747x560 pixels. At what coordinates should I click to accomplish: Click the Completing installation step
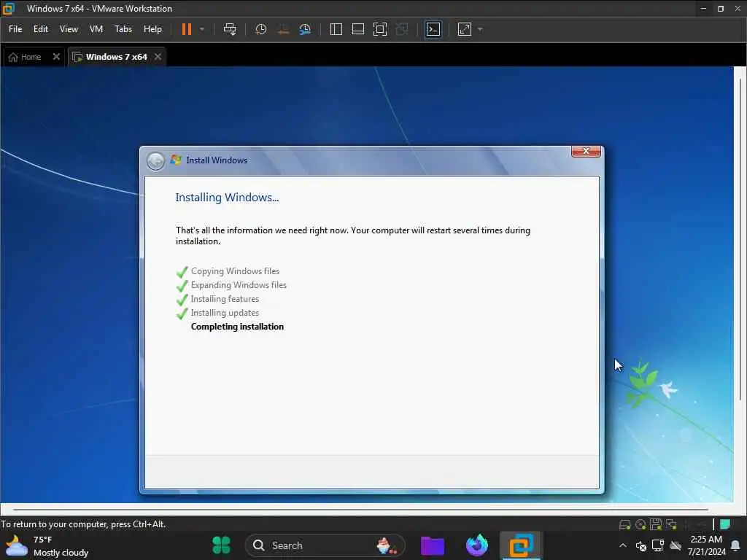(x=237, y=326)
